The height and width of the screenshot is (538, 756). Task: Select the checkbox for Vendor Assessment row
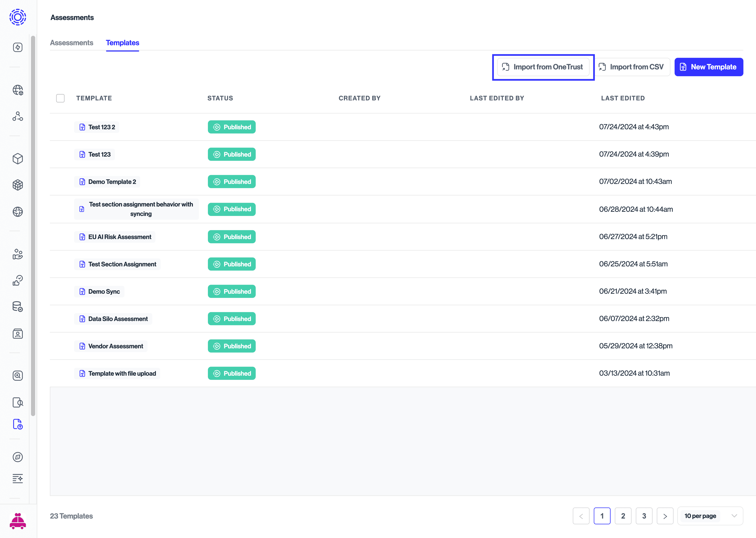(61, 346)
